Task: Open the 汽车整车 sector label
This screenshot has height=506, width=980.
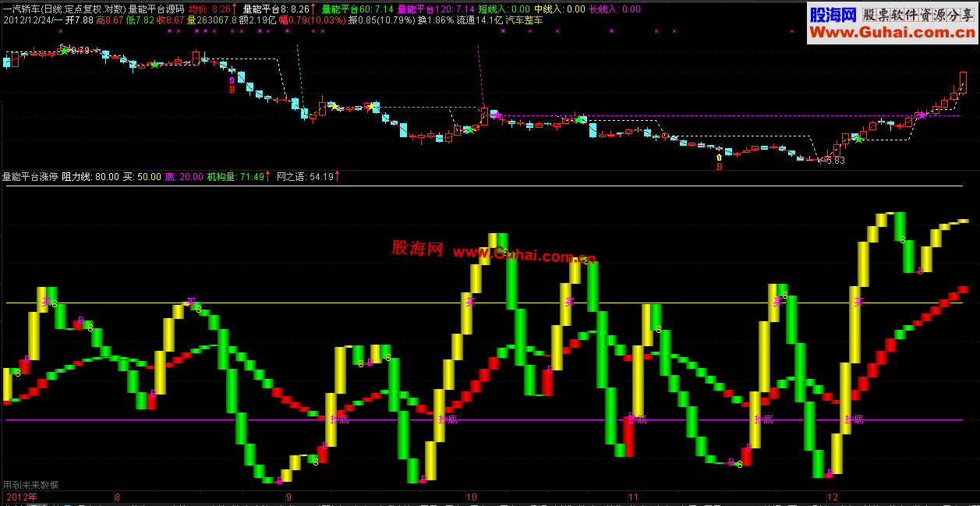Action: click(525, 20)
